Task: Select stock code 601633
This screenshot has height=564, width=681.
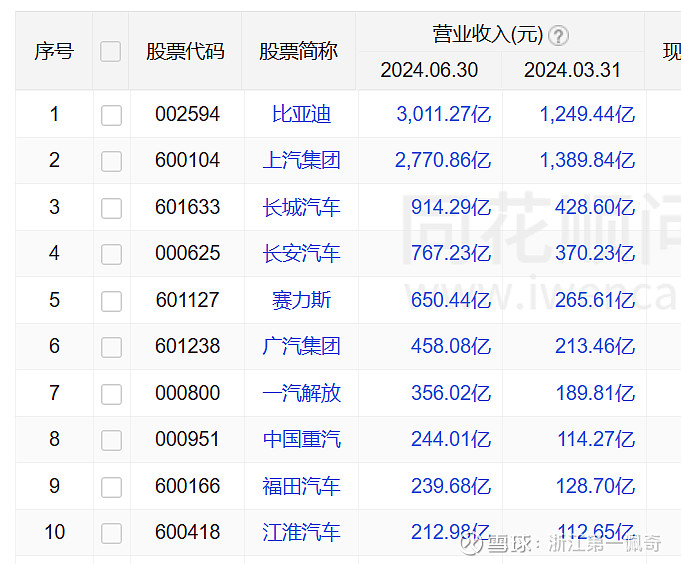Action: (188, 207)
